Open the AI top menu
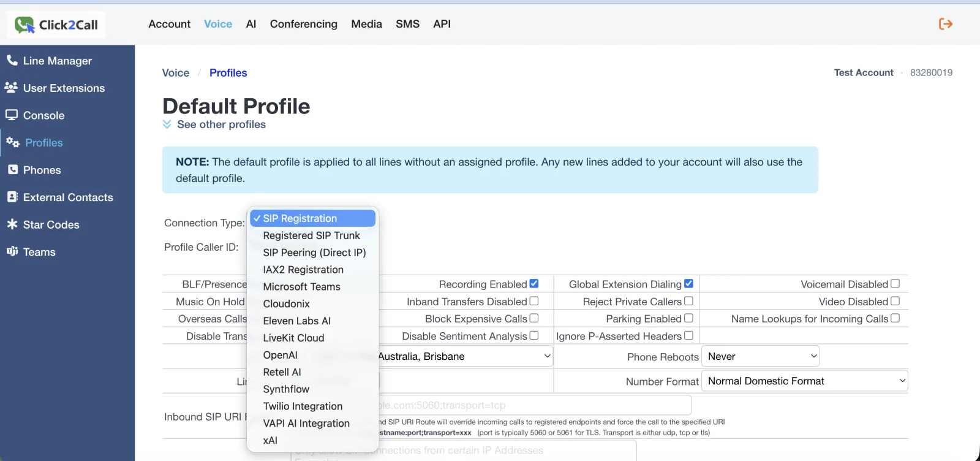This screenshot has width=980, height=461. point(251,24)
